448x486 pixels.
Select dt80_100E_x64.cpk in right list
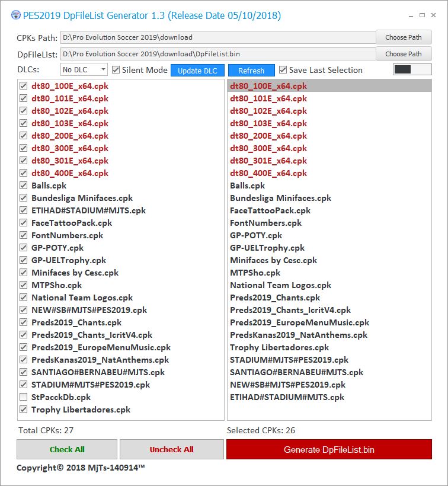329,86
